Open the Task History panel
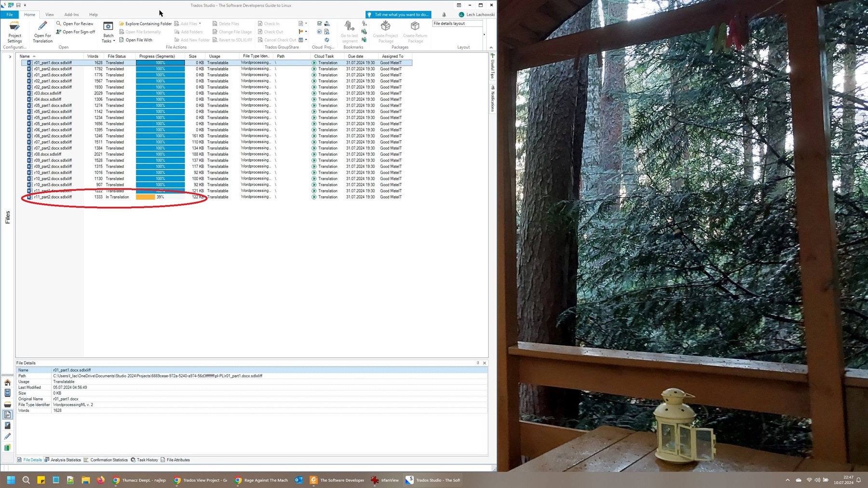 [x=147, y=460]
